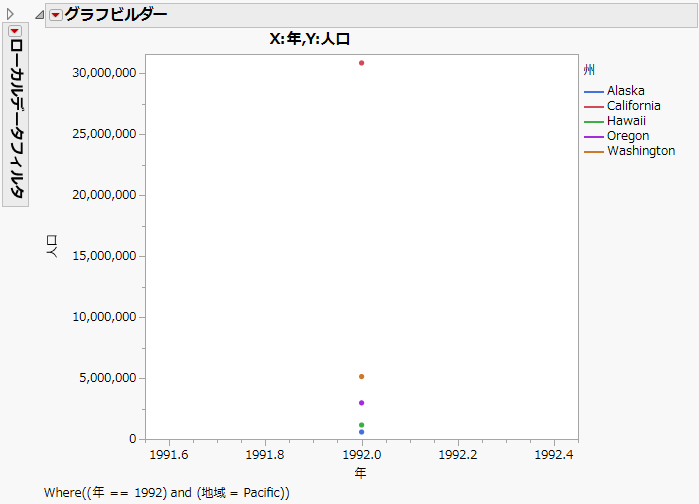Select the Alaska legend line swatch
Viewport: 699px width, 504px height.
click(x=594, y=92)
